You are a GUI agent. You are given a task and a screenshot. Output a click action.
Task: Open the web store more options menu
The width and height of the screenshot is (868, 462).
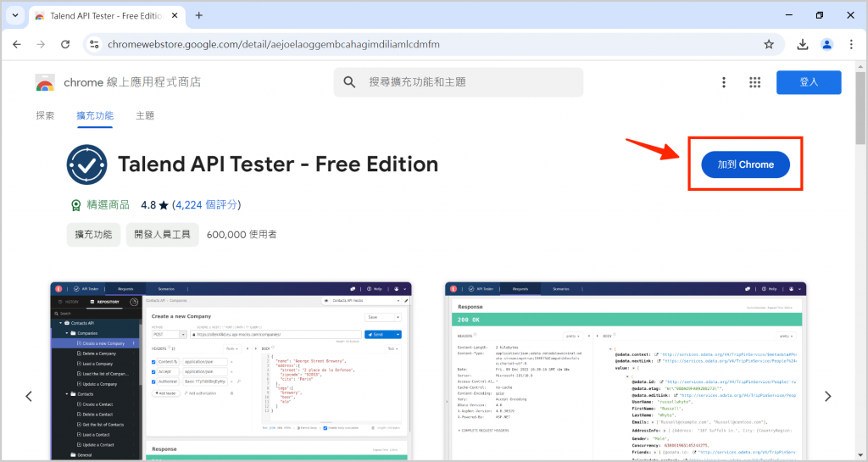point(724,82)
